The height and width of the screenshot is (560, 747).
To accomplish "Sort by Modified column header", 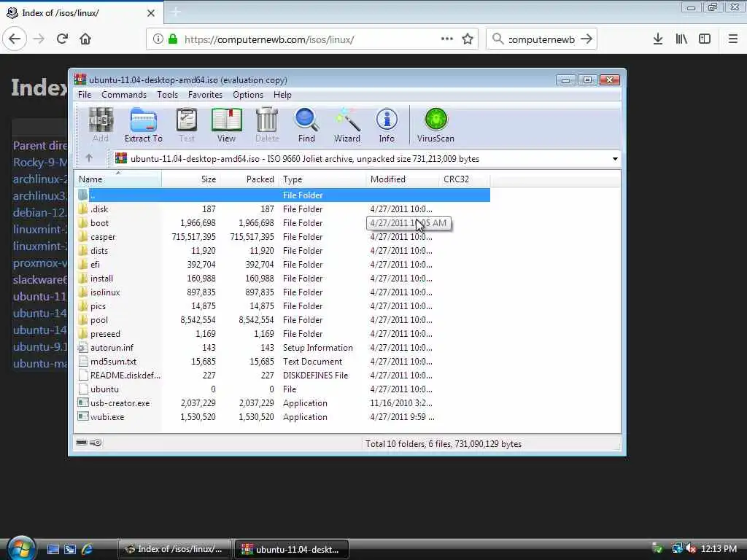I will coord(403,179).
